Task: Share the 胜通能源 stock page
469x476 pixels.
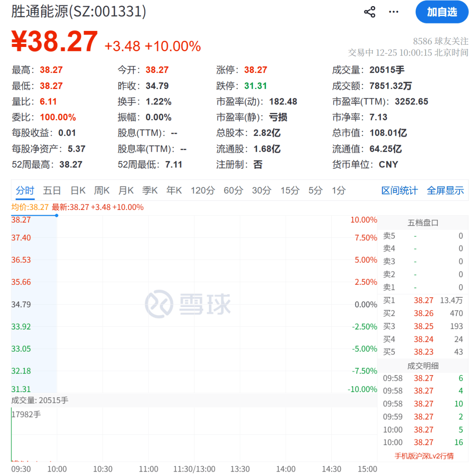Action: click(370, 12)
